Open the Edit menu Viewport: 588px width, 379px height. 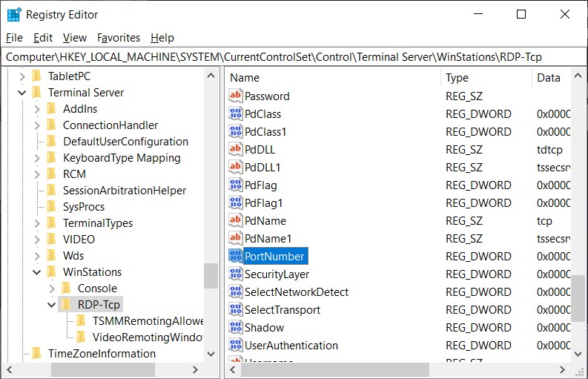pos(43,38)
